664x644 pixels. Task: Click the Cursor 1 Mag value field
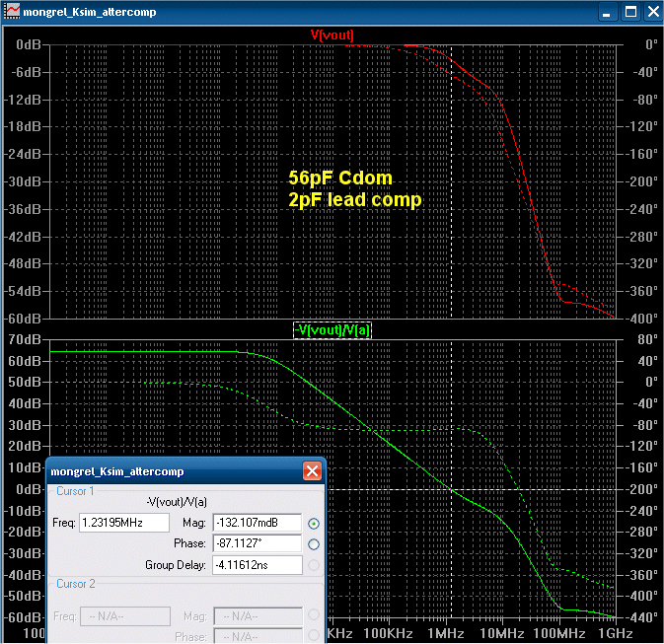(258, 523)
